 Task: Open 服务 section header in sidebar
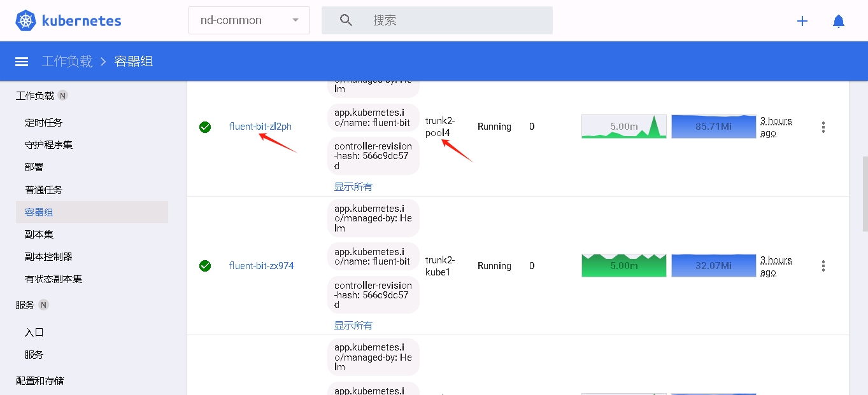[25, 305]
